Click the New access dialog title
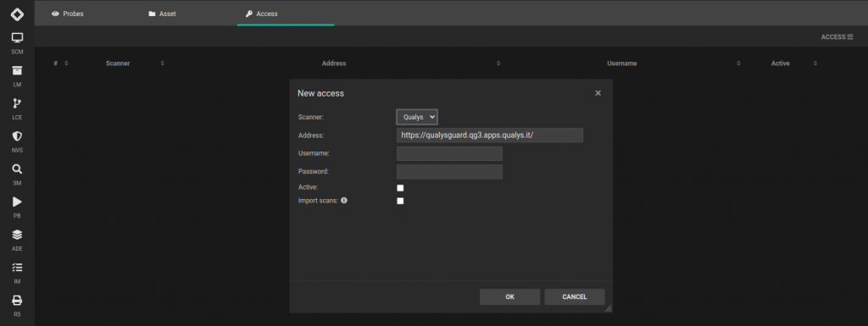 click(320, 93)
